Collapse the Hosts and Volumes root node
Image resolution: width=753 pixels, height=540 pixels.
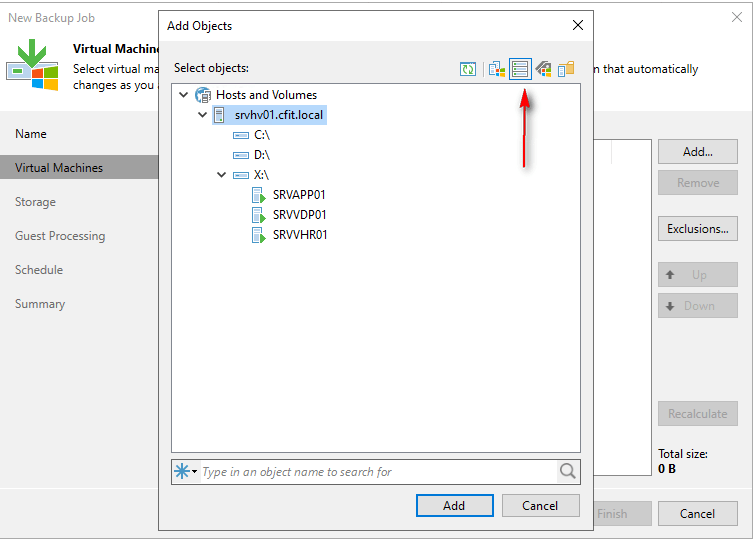(x=183, y=95)
